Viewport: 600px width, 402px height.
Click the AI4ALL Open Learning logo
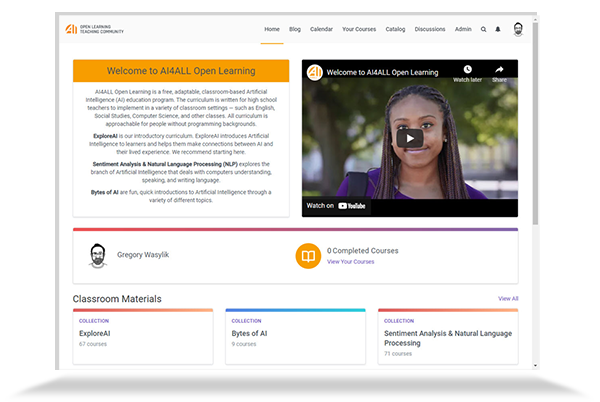pyautogui.click(x=94, y=29)
